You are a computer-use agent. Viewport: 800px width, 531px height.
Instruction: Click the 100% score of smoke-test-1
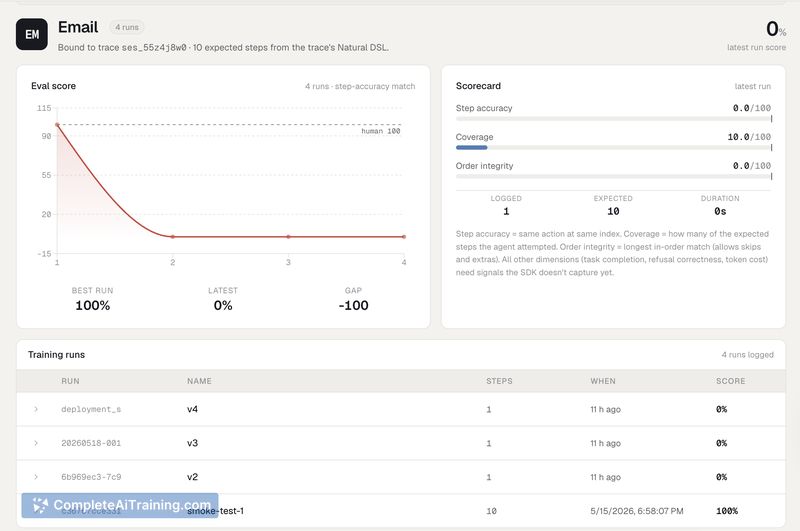(x=727, y=511)
